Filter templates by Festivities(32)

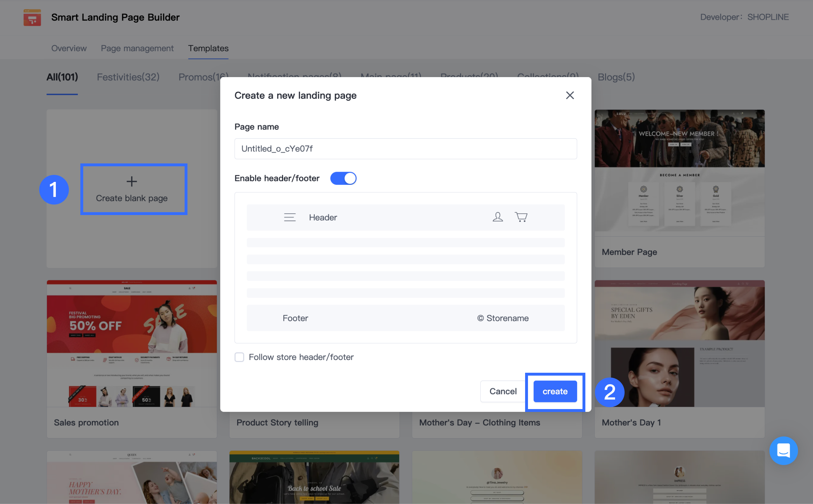coord(128,77)
